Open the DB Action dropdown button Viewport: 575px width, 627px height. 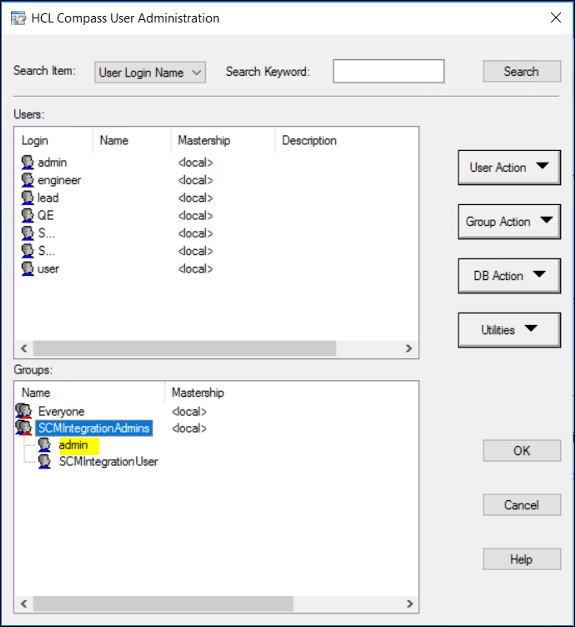[509, 276]
